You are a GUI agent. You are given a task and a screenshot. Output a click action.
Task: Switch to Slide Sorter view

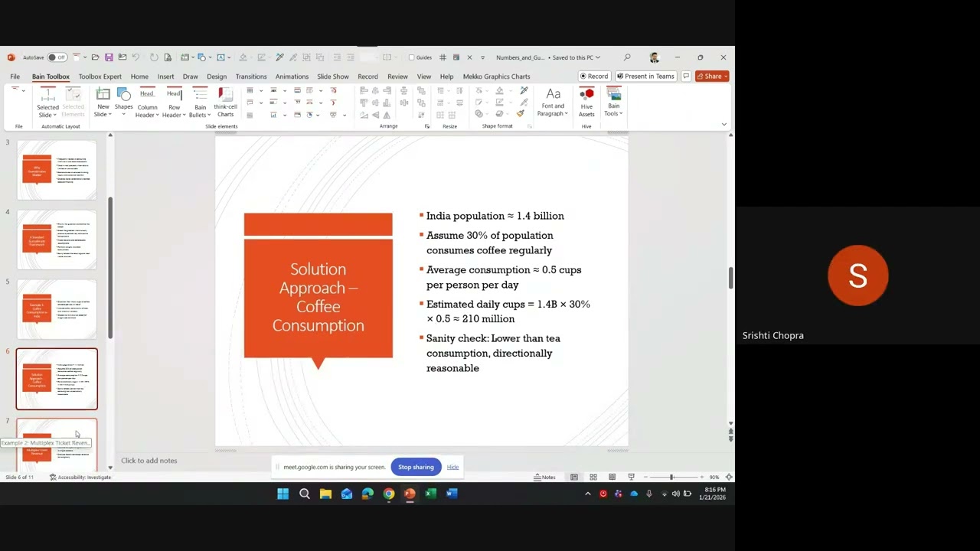pos(593,478)
